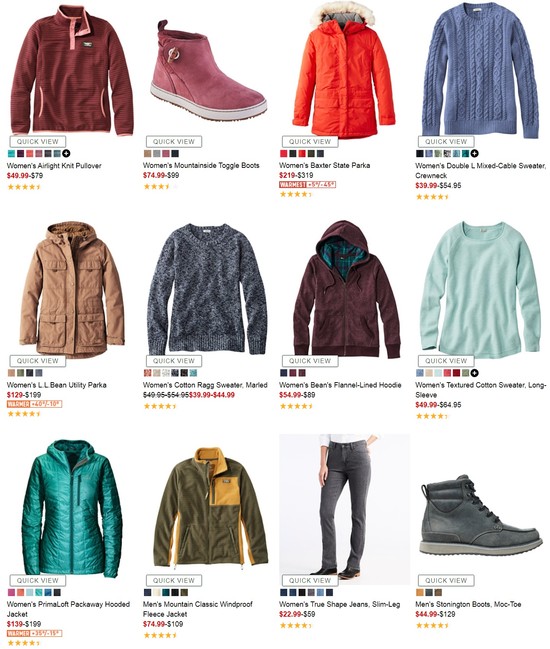Screen dimensions: 550x649
Task: View star rating reviews for Baxter State Parka
Action: [x=295, y=194]
